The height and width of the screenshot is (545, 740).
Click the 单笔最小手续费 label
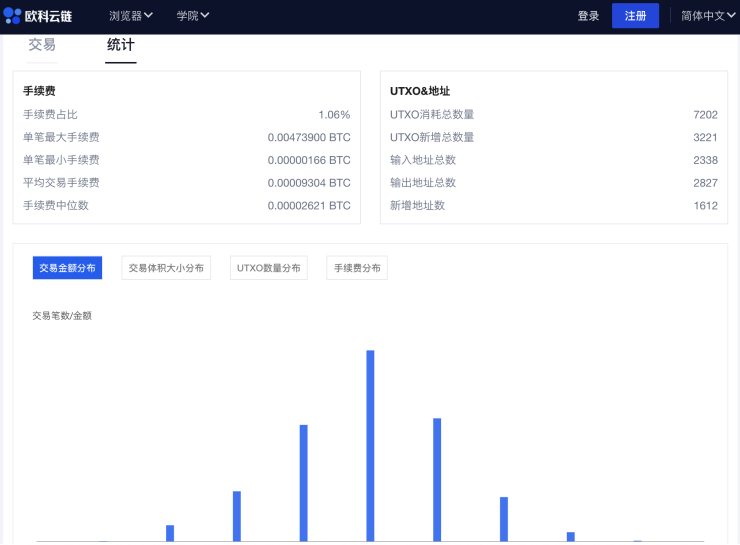tap(61, 160)
